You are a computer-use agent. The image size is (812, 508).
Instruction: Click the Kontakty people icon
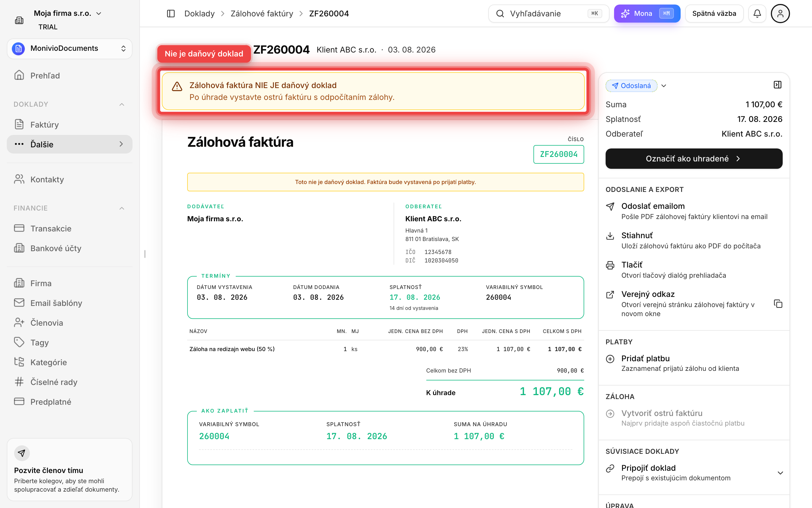pos(19,179)
